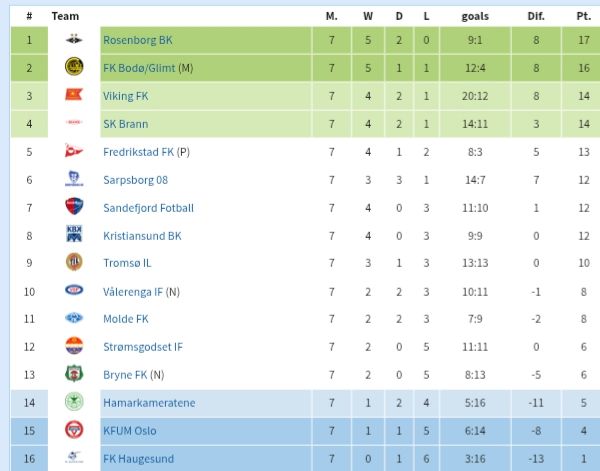Click the Team column header

click(65, 16)
